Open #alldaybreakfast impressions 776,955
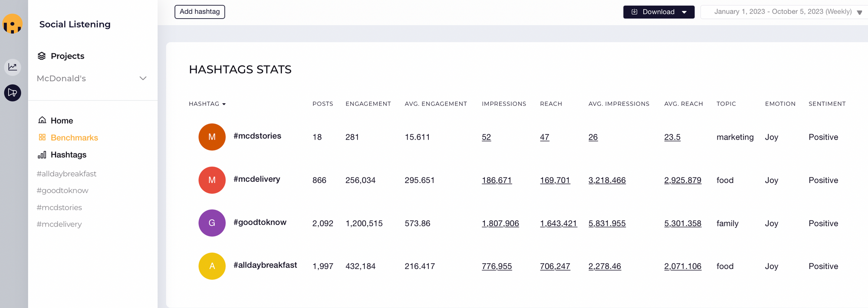The image size is (868, 308). 496,266
